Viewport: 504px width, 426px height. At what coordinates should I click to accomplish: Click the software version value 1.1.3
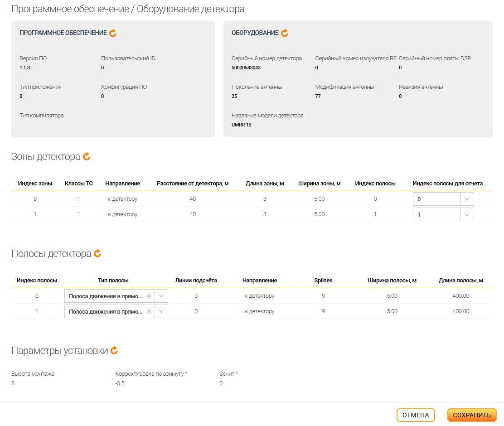(x=25, y=68)
